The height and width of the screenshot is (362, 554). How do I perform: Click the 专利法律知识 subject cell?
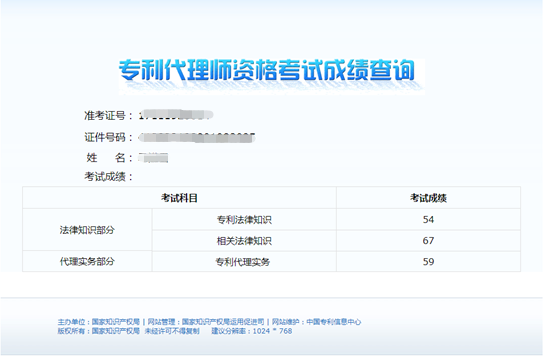[x=244, y=220]
